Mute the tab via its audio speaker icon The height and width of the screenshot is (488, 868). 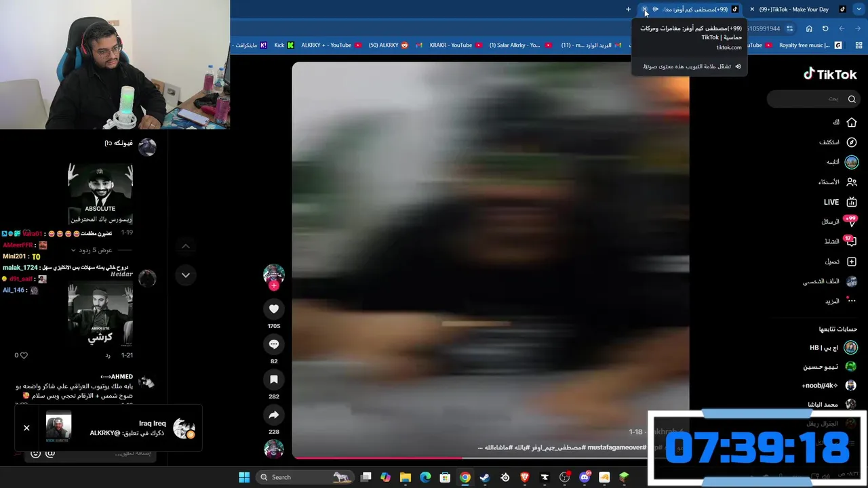656,9
